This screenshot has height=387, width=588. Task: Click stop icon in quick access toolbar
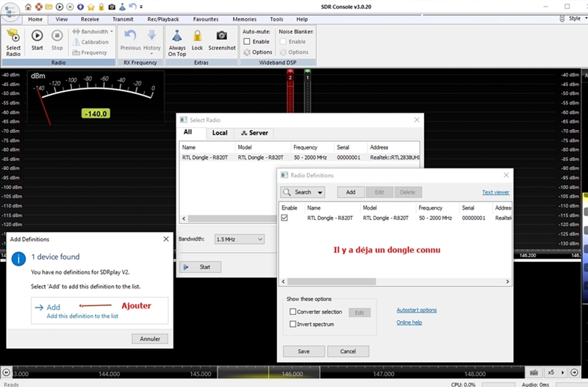(x=70, y=7)
